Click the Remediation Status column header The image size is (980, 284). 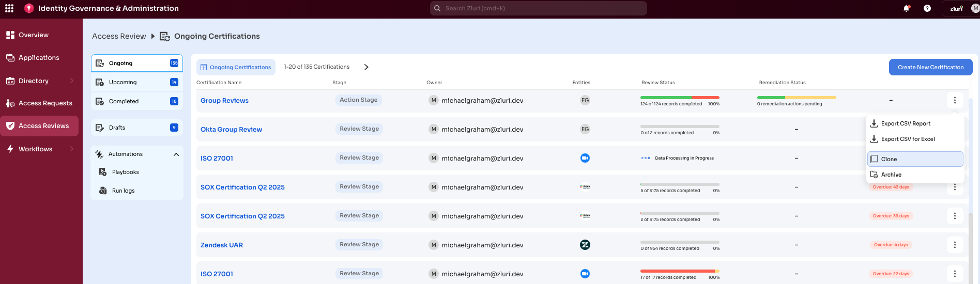782,83
